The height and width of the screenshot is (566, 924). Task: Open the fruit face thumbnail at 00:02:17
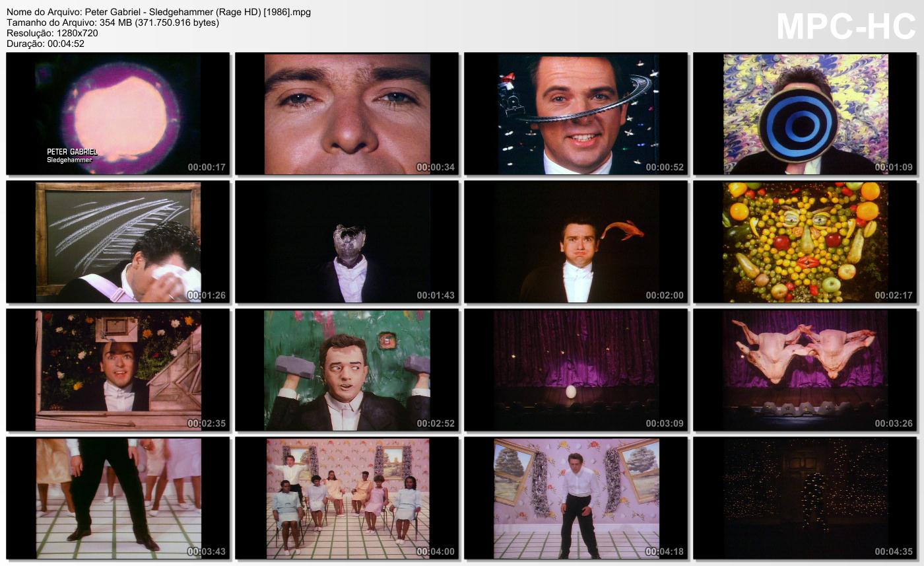click(805, 242)
